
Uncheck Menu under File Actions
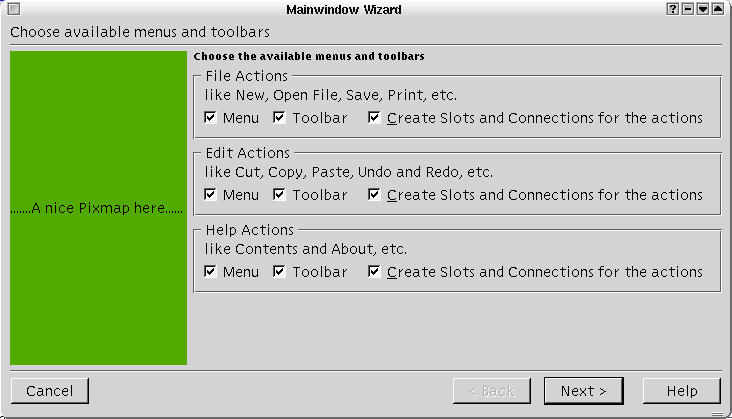(x=211, y=118)
